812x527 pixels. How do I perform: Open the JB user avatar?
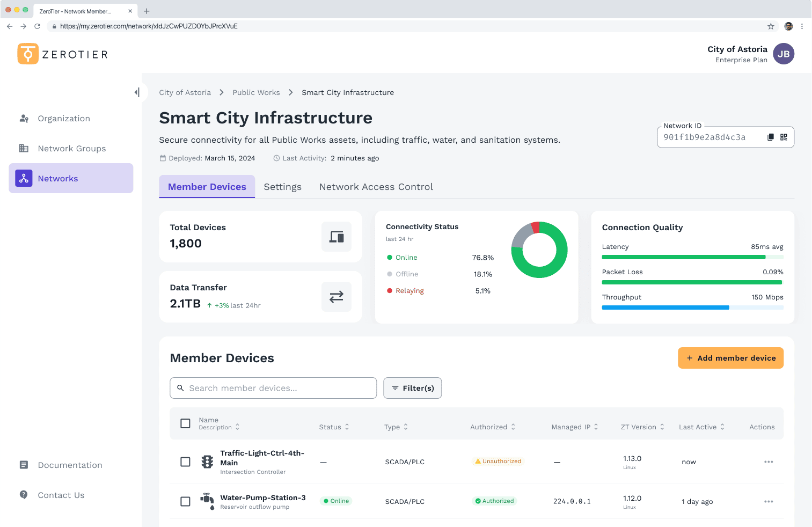[783, 54]
